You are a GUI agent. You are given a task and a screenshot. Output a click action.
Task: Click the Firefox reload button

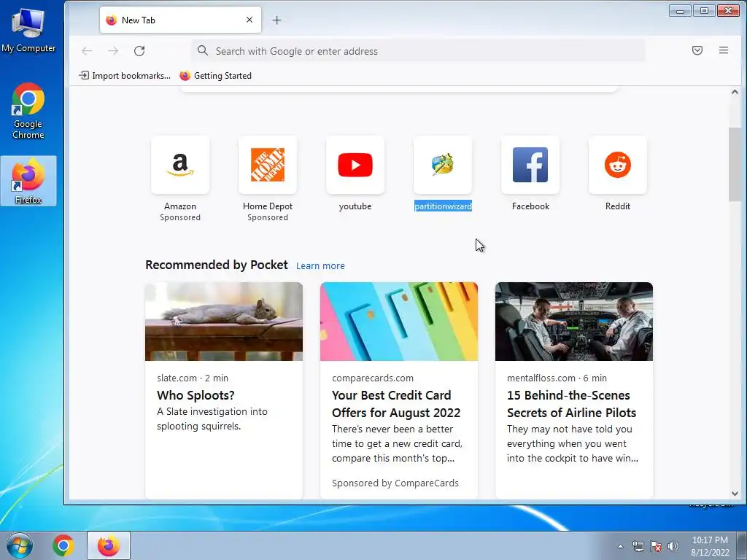(139, 51)
